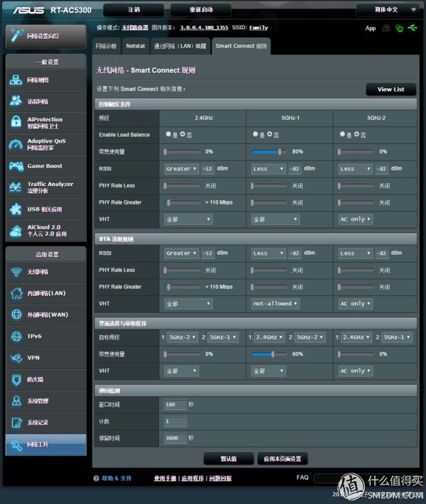Click the Logout button in the header
Viewport: 426px width, 504px height.
click(133, 10)
